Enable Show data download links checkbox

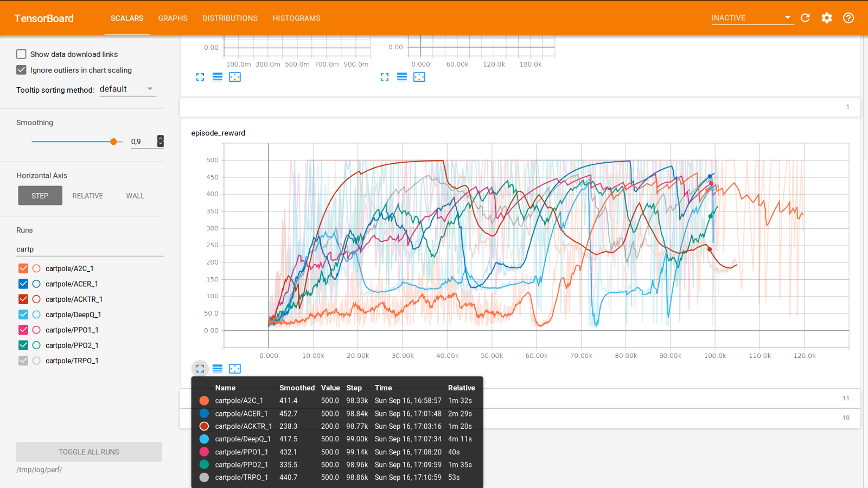tap(21, 54)
